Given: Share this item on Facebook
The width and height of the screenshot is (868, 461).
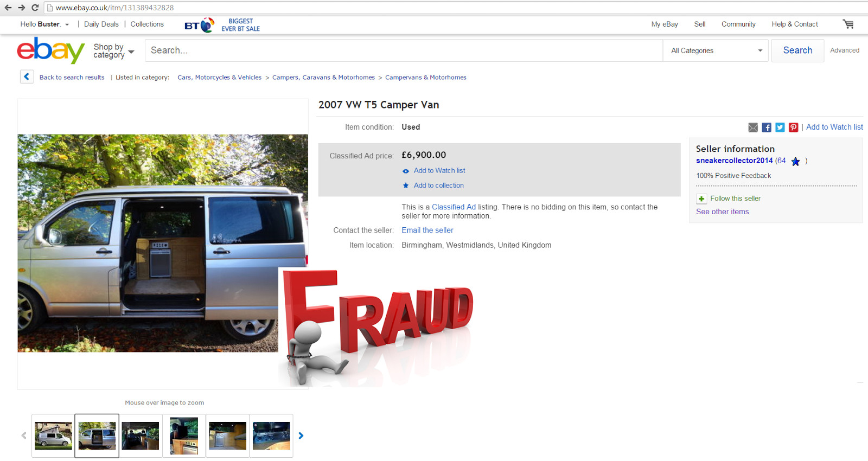Looking at the screenshot, I should coord(767,127).
